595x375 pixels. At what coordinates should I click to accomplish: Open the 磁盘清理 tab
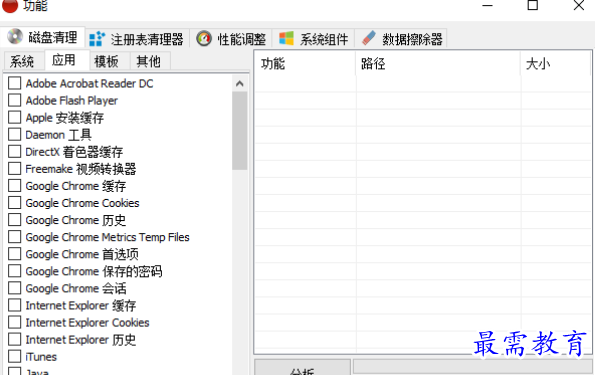(x=42, y=37)
